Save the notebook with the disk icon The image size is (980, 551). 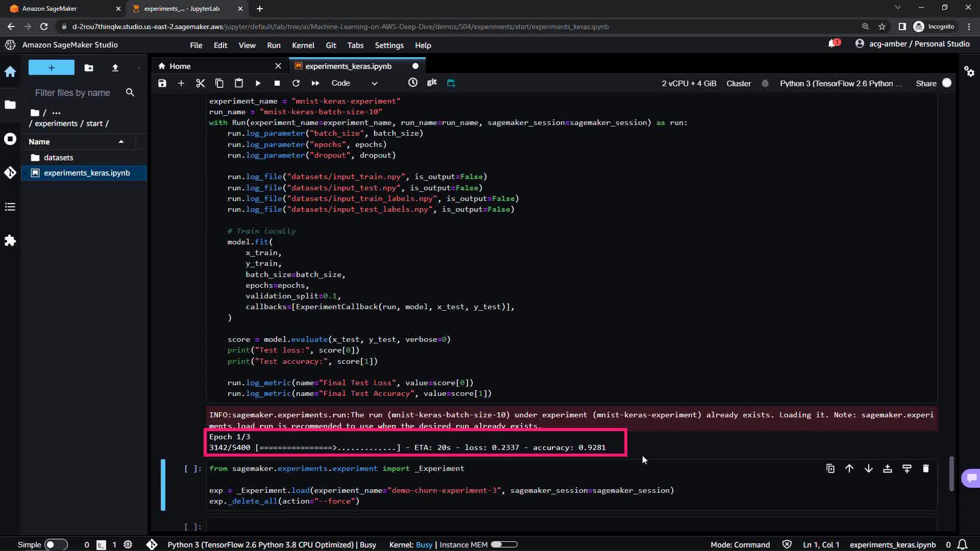[x=162, y=83]
